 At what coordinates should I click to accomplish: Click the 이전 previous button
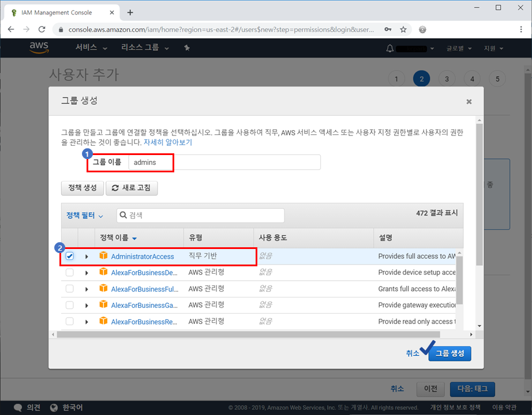pyautogui.click(x=430, y=389)
